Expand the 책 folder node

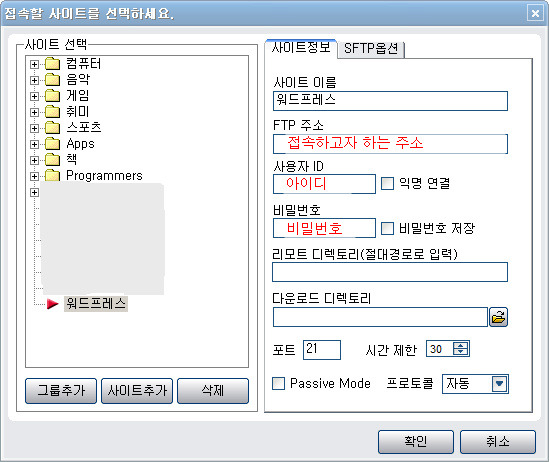[x=34, y=160]
